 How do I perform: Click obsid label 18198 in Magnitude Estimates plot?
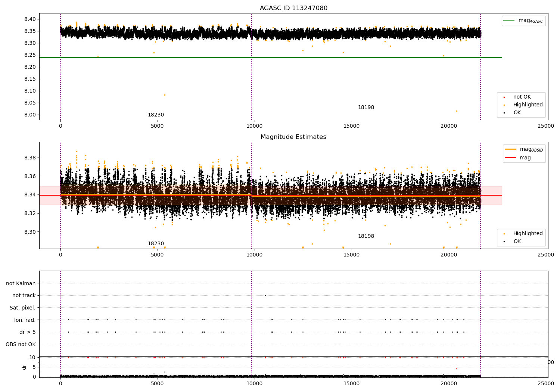(366, 236)
